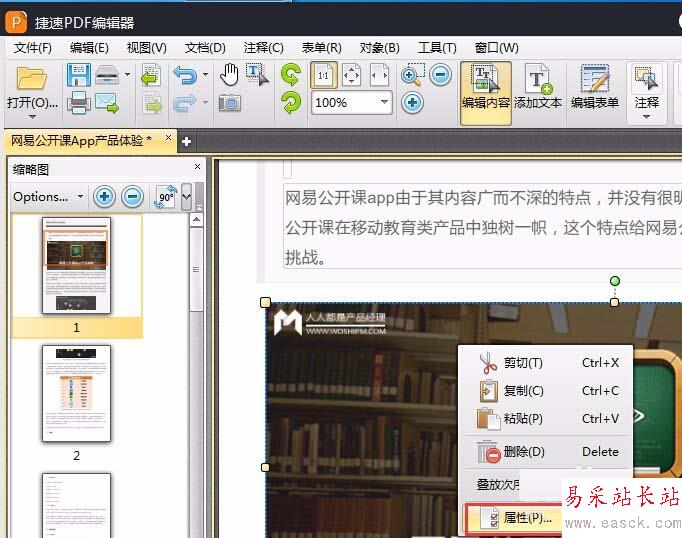Select the marquee zoom tool
The image size is (682, 538).
[x=413, y=75]
